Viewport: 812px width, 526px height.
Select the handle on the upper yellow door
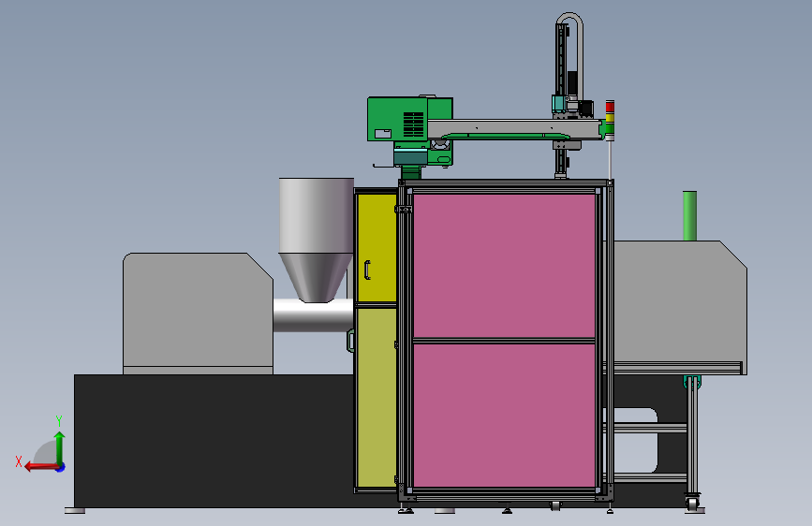coord(367,270)
